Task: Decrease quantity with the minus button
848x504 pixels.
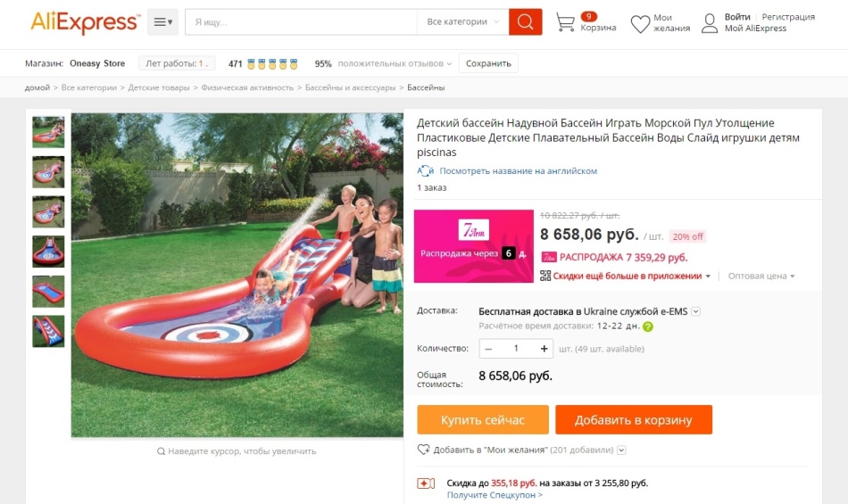Action: [488, 349]
